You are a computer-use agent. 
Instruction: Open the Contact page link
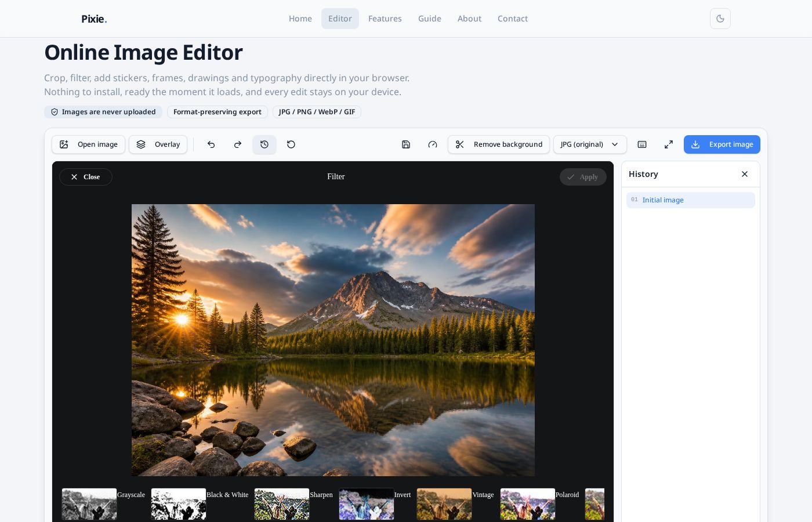pyautogui.click(x=513, y=19)
